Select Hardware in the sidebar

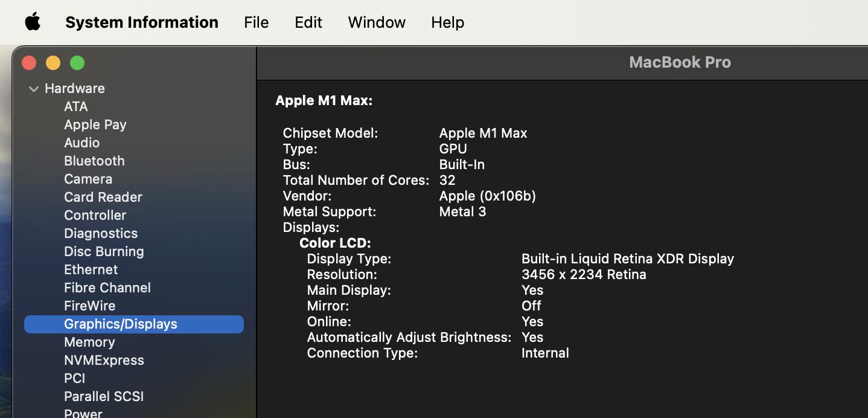[75, 88]
